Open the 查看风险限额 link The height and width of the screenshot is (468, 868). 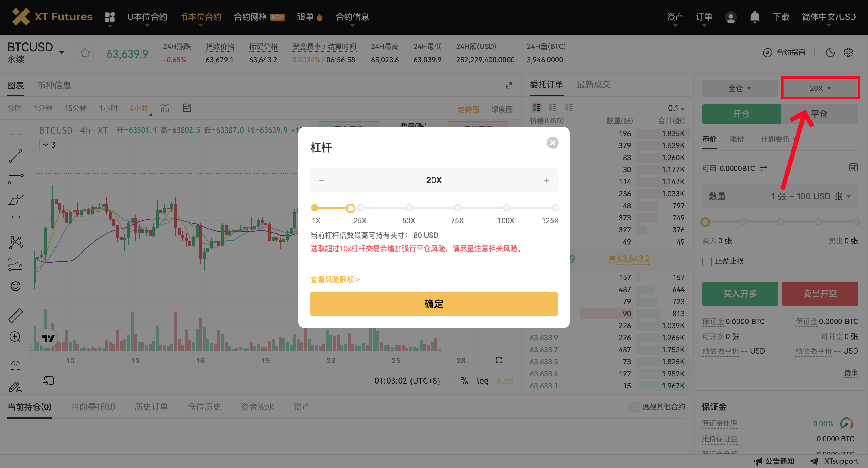(335, 279)
